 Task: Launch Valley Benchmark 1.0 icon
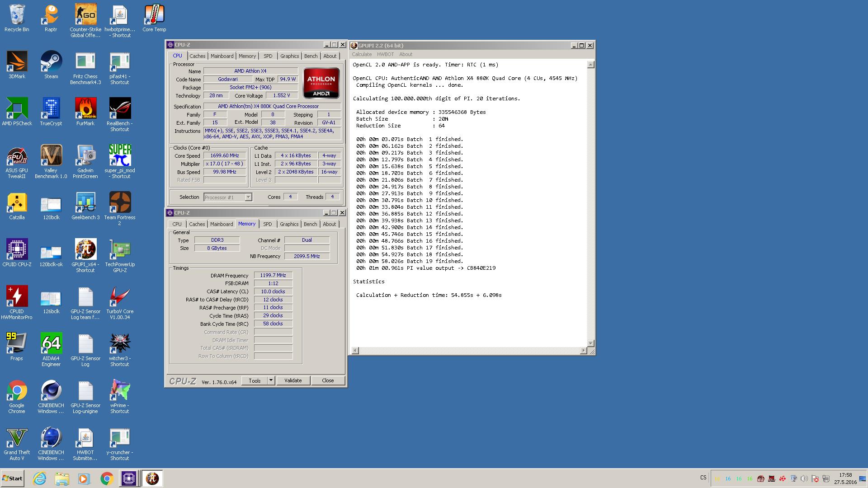pyautogui.click(x=51, y=162)
